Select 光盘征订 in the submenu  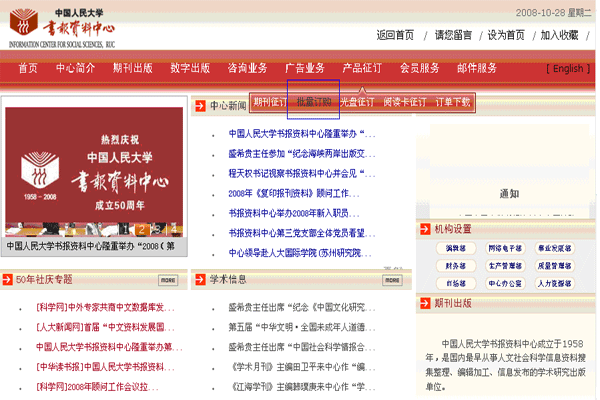point(357,102)
